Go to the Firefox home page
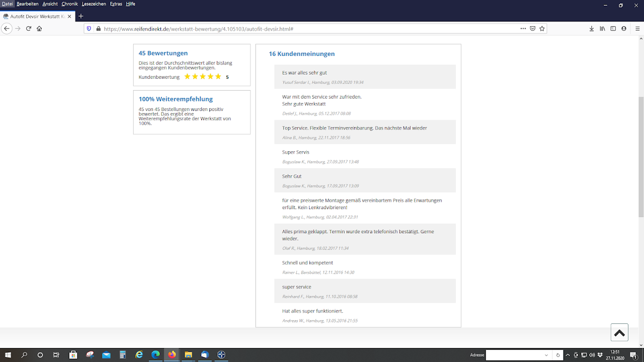 39,28
